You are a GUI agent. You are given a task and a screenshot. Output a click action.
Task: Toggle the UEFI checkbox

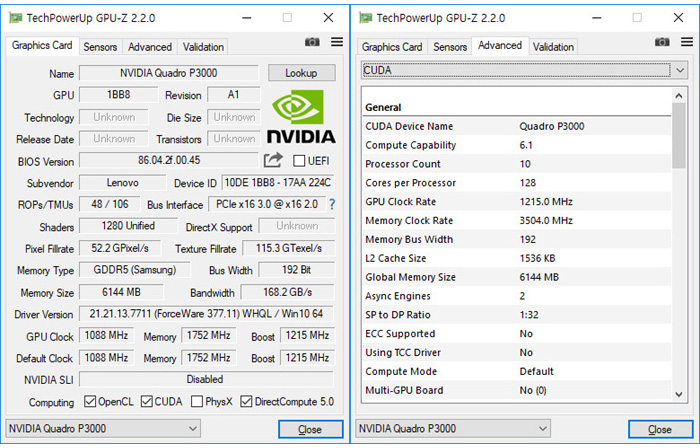point(299,161)
